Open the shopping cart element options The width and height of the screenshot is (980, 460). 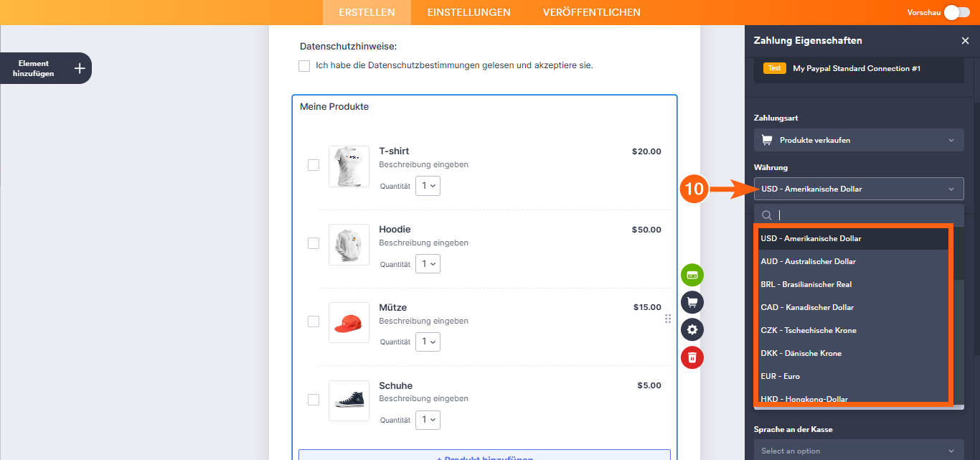[x=692, y=302]
